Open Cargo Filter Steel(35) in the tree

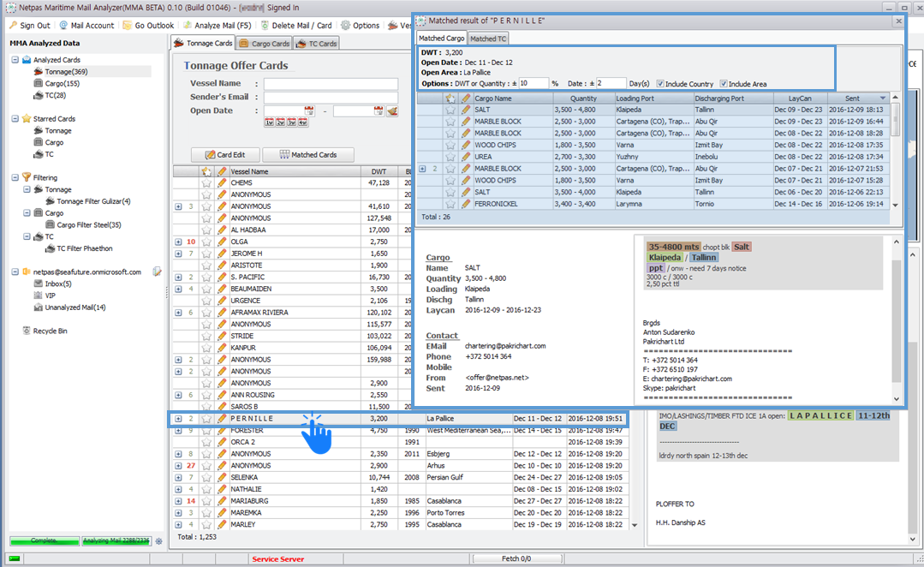(88, 224)
